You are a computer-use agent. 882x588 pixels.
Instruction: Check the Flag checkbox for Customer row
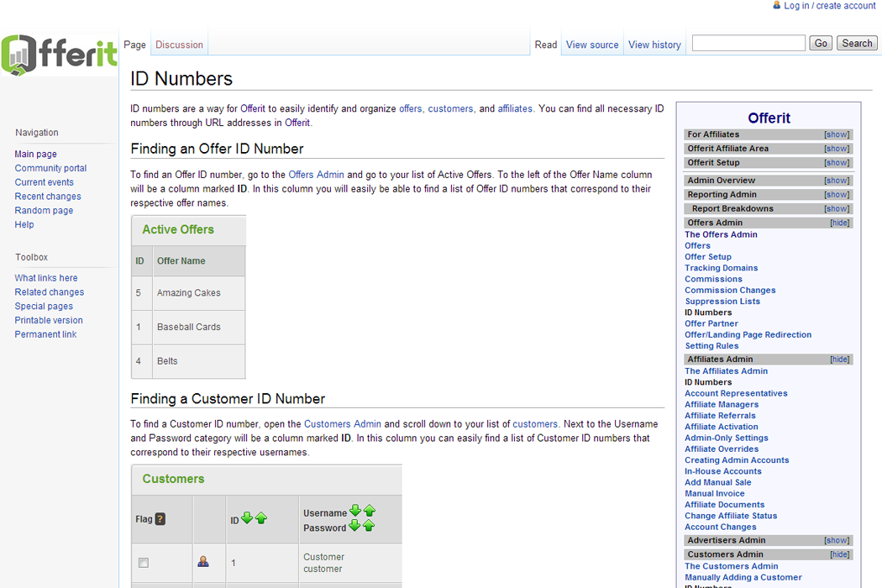click(144, 563)
